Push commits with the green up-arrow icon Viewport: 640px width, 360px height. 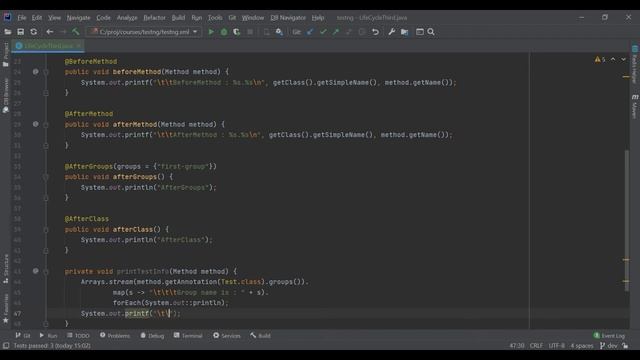pyautogui.click(x=336, y=32)
